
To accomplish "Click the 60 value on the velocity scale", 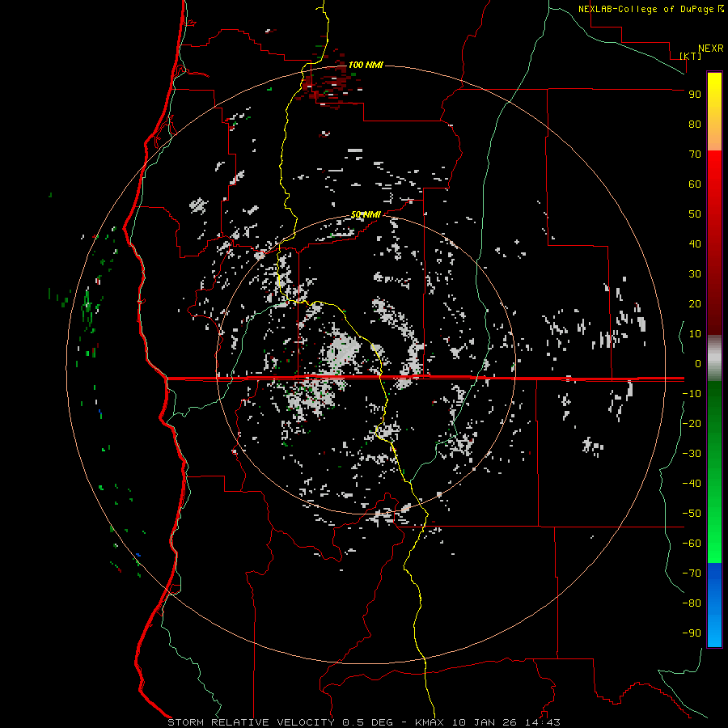I will [x=695, y=184].
